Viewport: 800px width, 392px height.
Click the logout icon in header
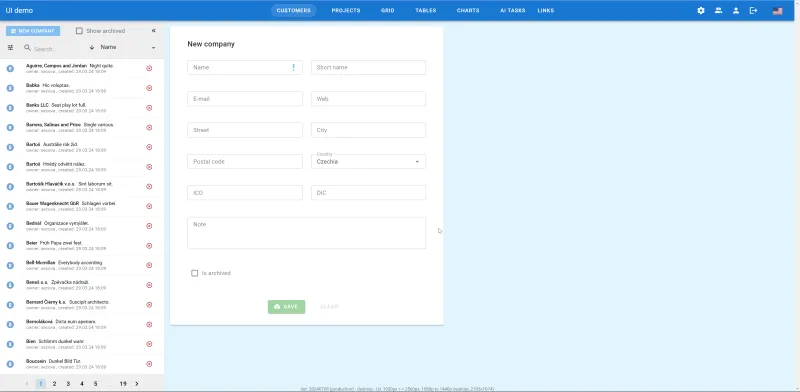753,10
